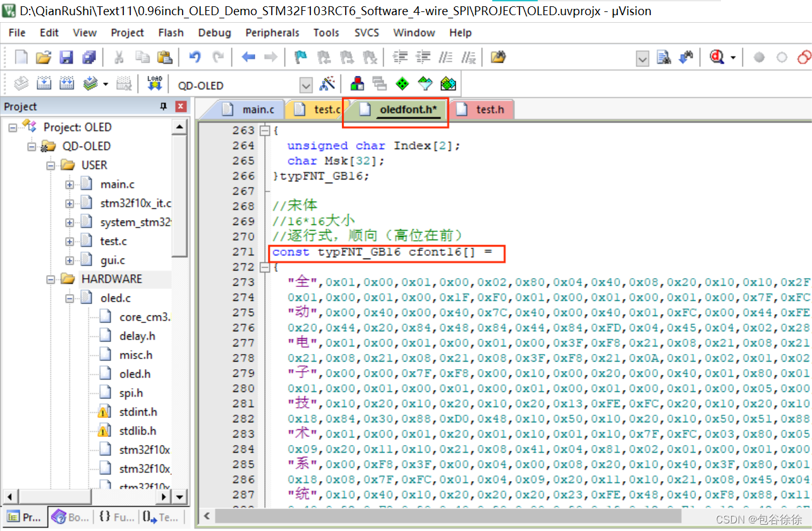Expand the main.c tree node
The height and width of the screenshot is (531, 812).
70,185
